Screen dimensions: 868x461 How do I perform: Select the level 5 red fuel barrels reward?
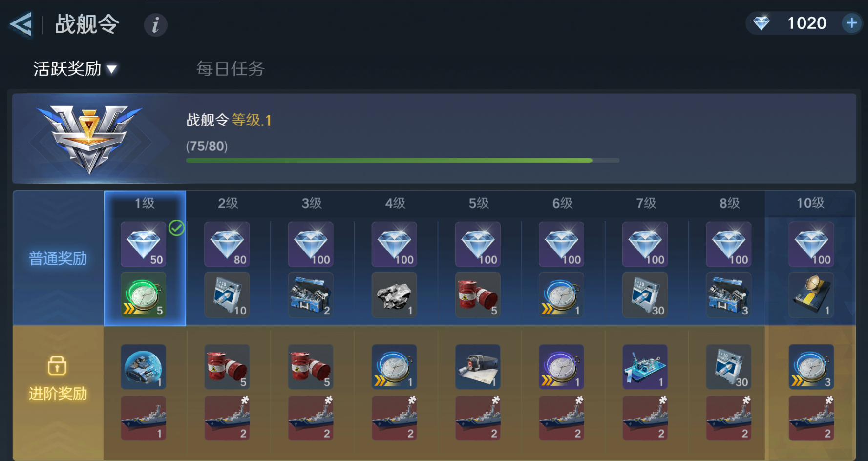(x=478, y=295)
